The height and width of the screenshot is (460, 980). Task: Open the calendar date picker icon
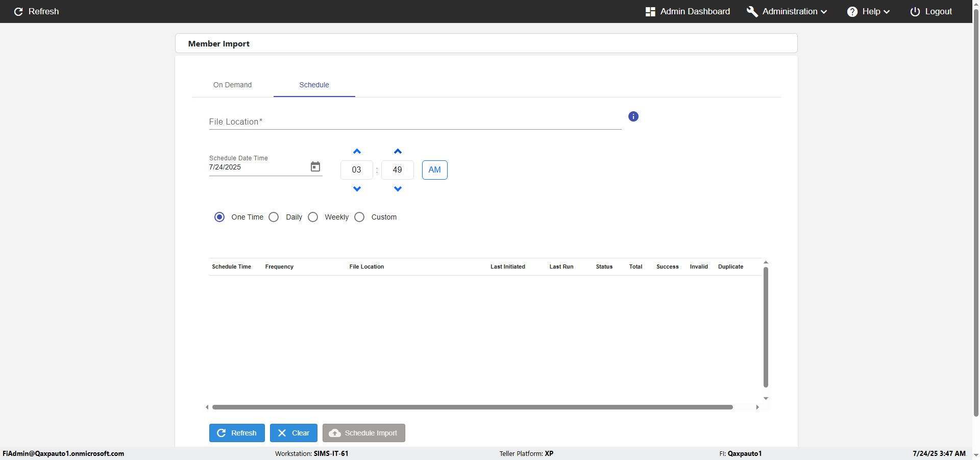(x=315, y=166)
